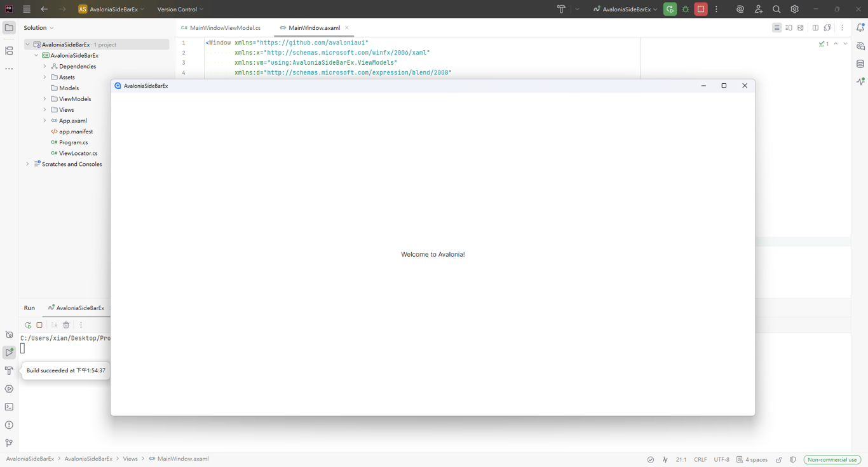Open the AI Assistant swirl icon in title bar
This screenshot has width=868, height=467.
(740, 10)
